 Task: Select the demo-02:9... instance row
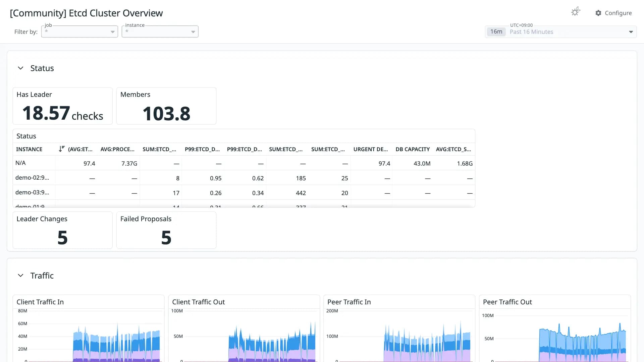244,178
